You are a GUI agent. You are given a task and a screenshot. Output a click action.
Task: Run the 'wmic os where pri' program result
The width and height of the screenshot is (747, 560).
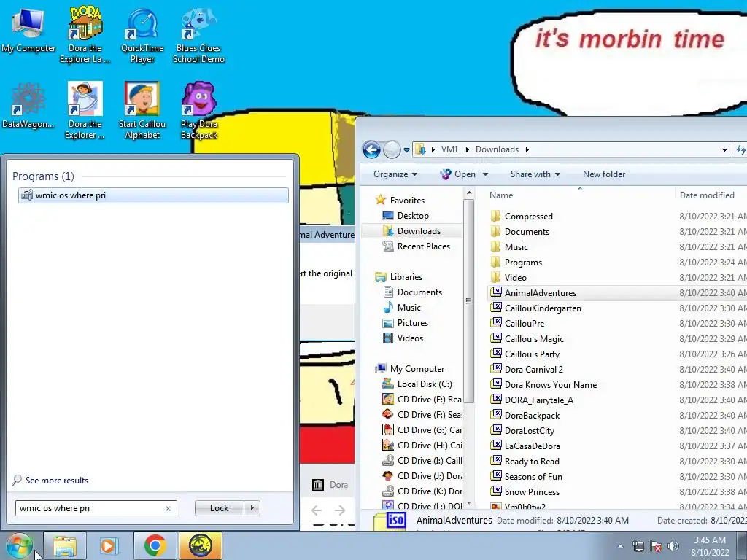coord(153,195)
